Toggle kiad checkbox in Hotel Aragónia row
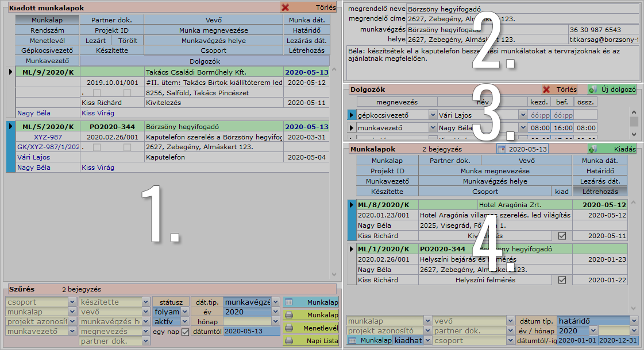 (562, 236)
